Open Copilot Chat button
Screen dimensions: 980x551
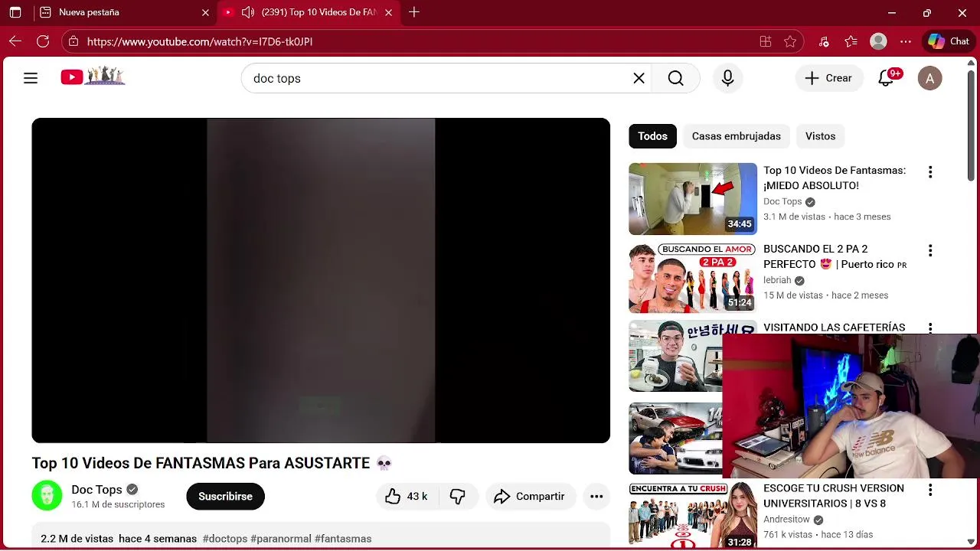[x=949, y=41]
